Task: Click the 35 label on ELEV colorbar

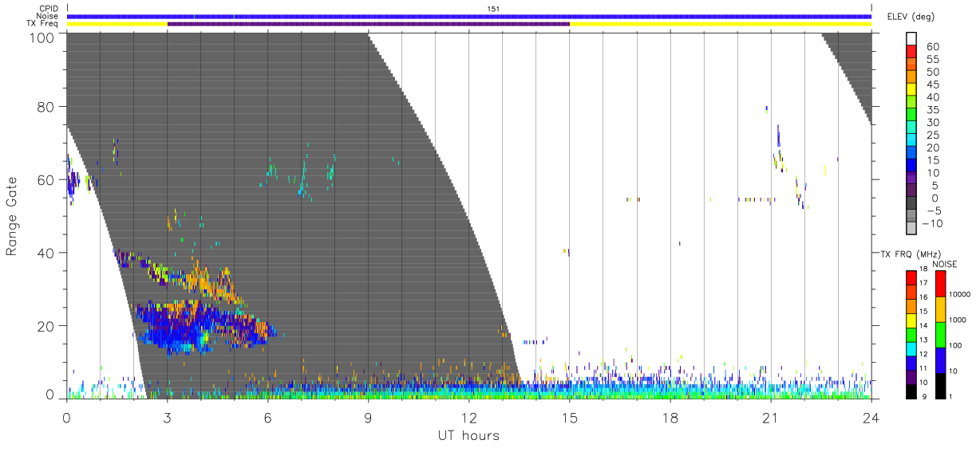Action: pos(932,110)
